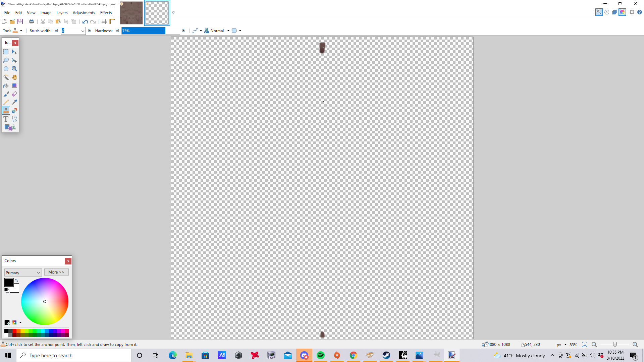Select the Lasso Select tool
The image size is (644, 362).
6,60
